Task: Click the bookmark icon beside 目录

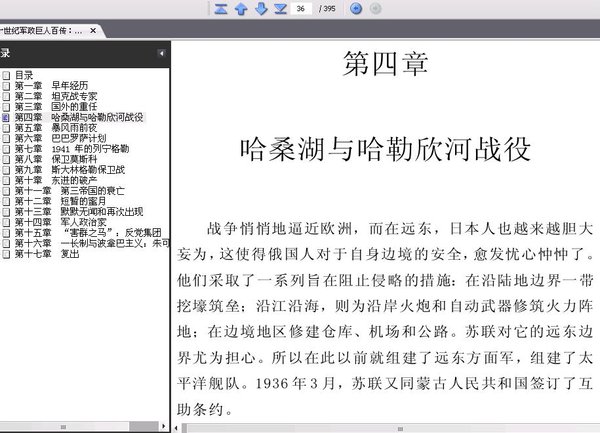Action: 6,75
